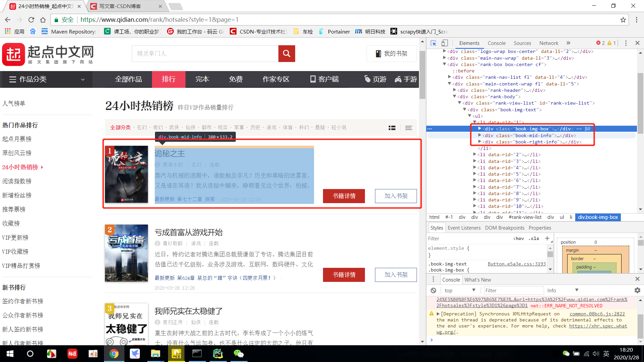
Task: Open DevTools settings gear in Console panel
Action: point(637,290)
